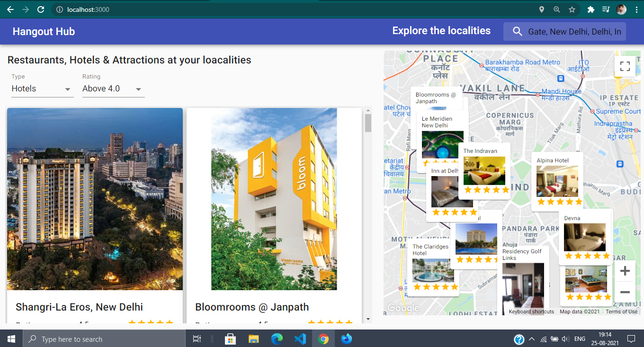Open the Get Help icon in system tray

tap(519, 339)
